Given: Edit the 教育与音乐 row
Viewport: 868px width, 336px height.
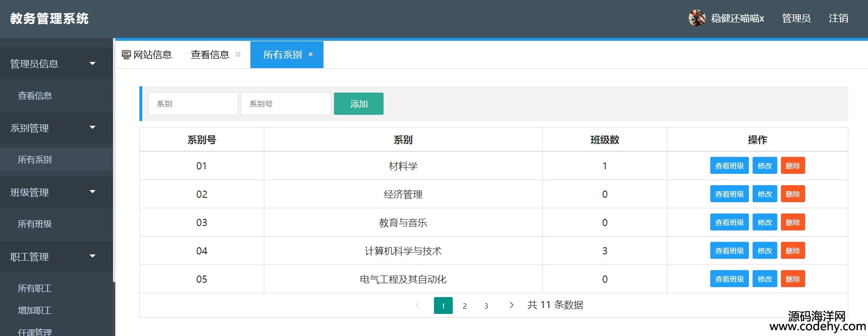Looking at the screenshot, I should [765, 222].
